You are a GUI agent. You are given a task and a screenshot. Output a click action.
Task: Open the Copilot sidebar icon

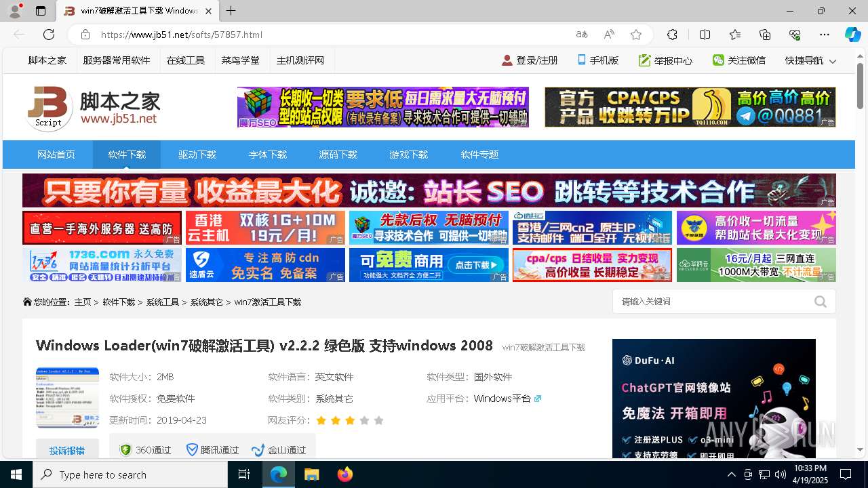852,35
